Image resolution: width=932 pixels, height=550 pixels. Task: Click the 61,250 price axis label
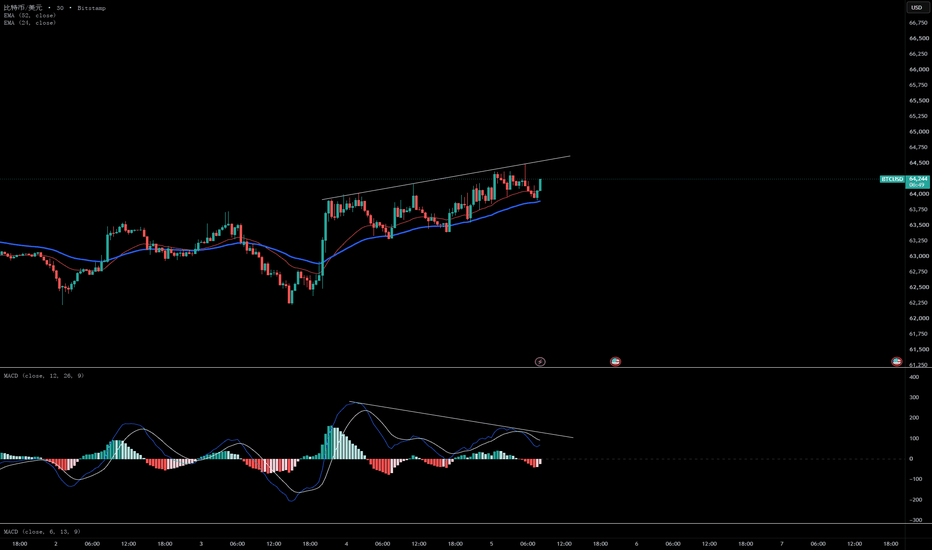click(918, 364)
